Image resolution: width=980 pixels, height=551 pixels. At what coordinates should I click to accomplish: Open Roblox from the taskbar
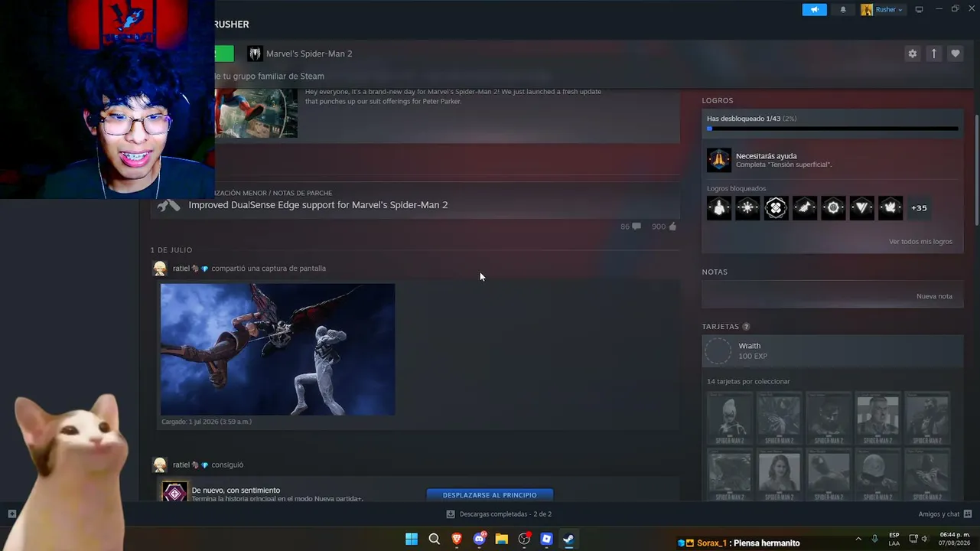(x=546, y=540)
